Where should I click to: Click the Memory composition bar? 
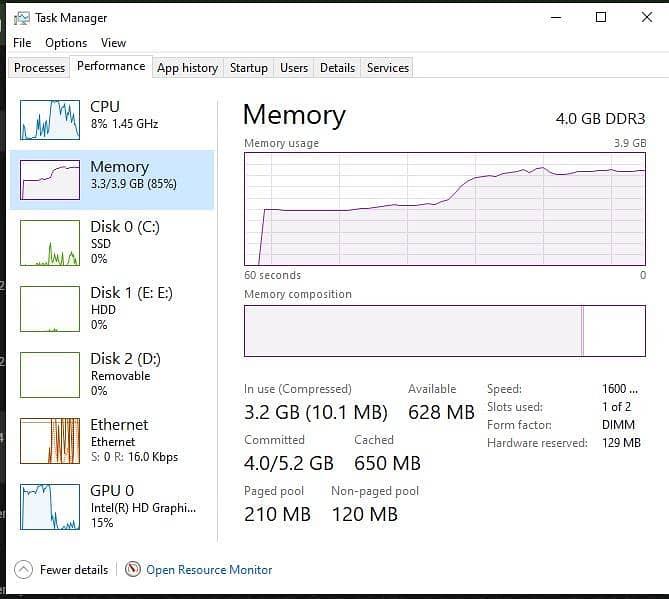445,331
